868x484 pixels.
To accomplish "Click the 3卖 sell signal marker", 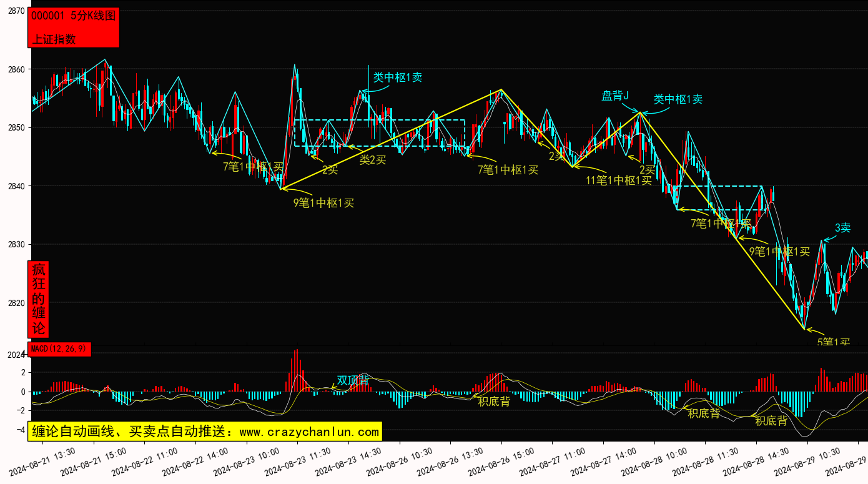I will tap(842, 228).
